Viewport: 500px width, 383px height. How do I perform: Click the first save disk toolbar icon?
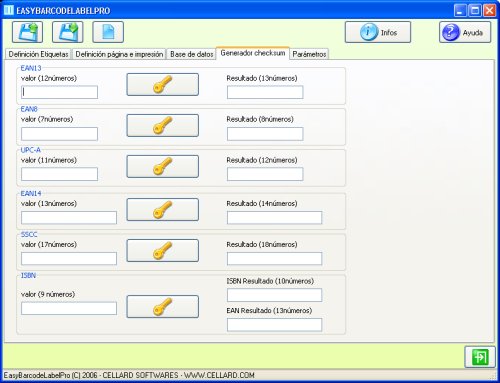(27, 32)
